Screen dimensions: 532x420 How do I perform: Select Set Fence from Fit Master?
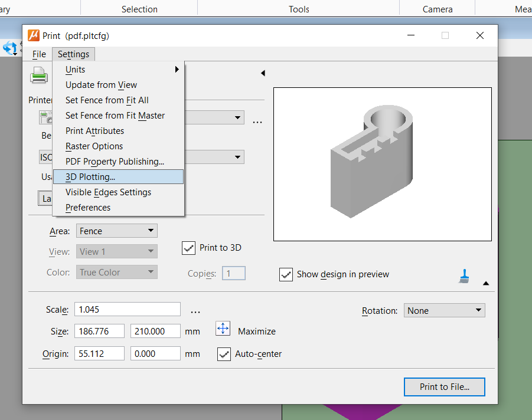pyautogui.click(x=119, y=116)
